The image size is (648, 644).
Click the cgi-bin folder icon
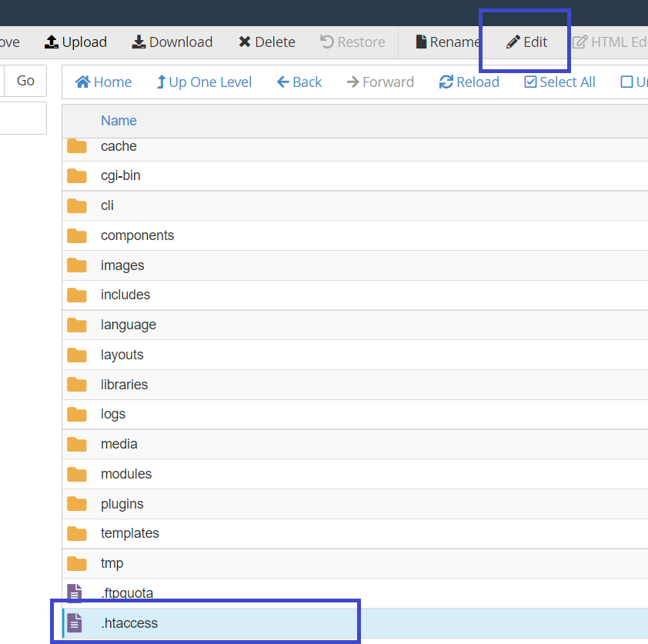click(x=77, y=176)
